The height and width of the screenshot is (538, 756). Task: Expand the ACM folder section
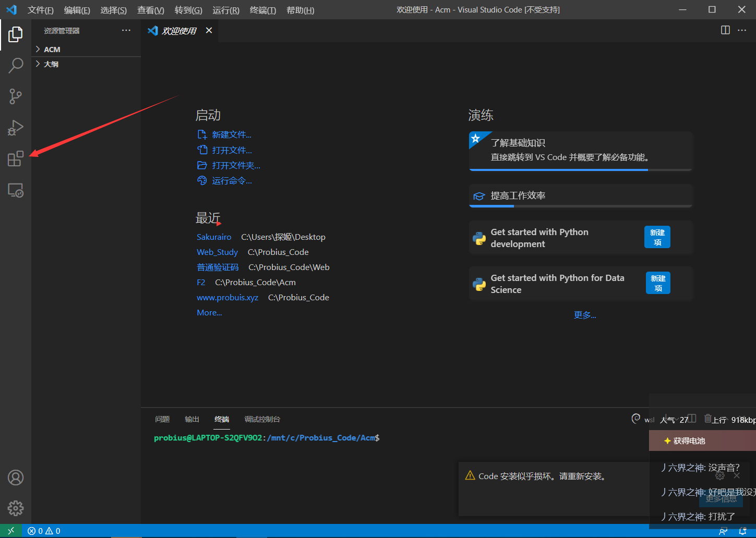point(86,49)
